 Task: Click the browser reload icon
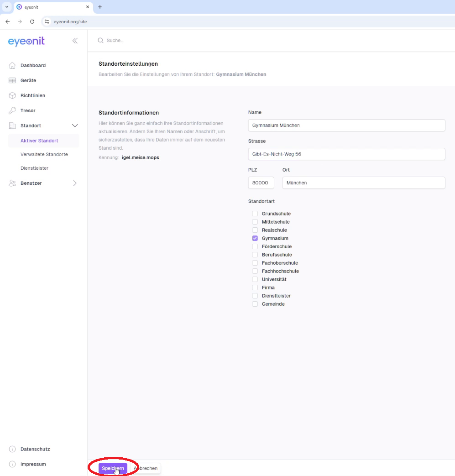(32, 21)
